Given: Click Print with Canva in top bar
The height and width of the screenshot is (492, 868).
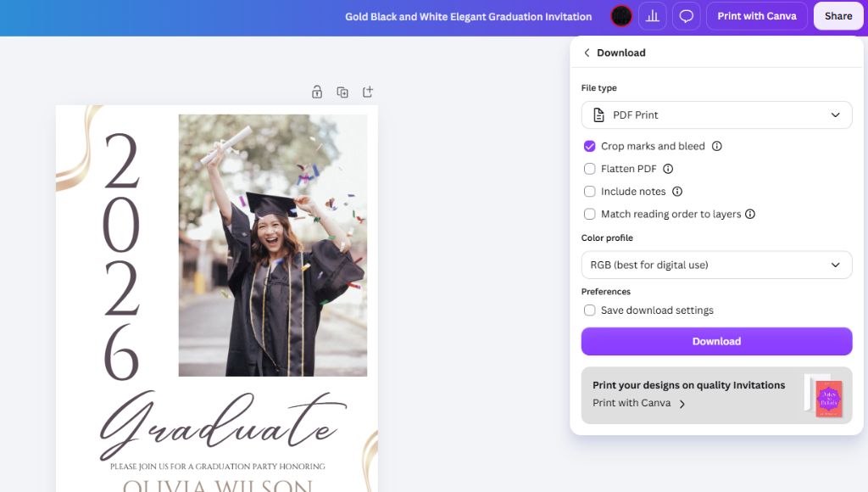Looking at the screenshot, I should click(x=757, y=16).
